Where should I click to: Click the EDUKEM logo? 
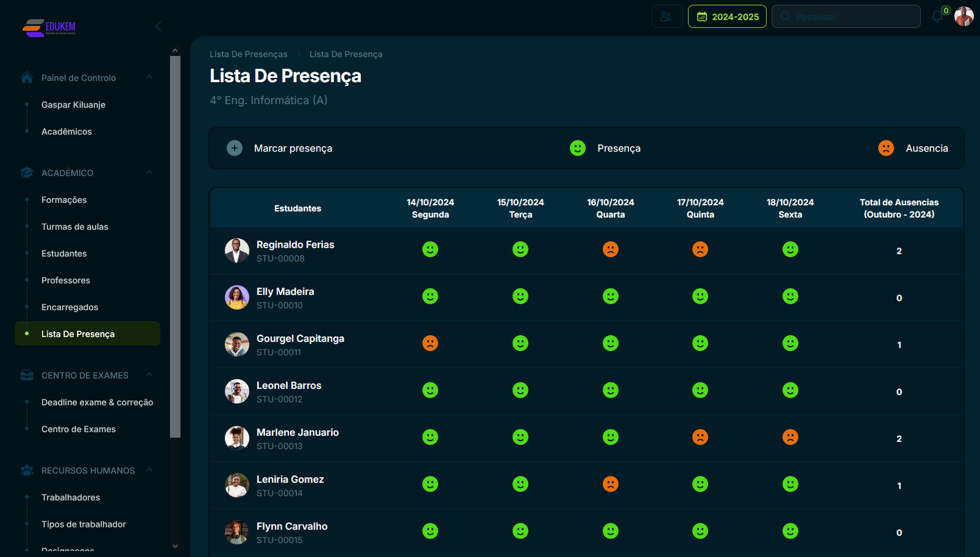click(49, 27)
